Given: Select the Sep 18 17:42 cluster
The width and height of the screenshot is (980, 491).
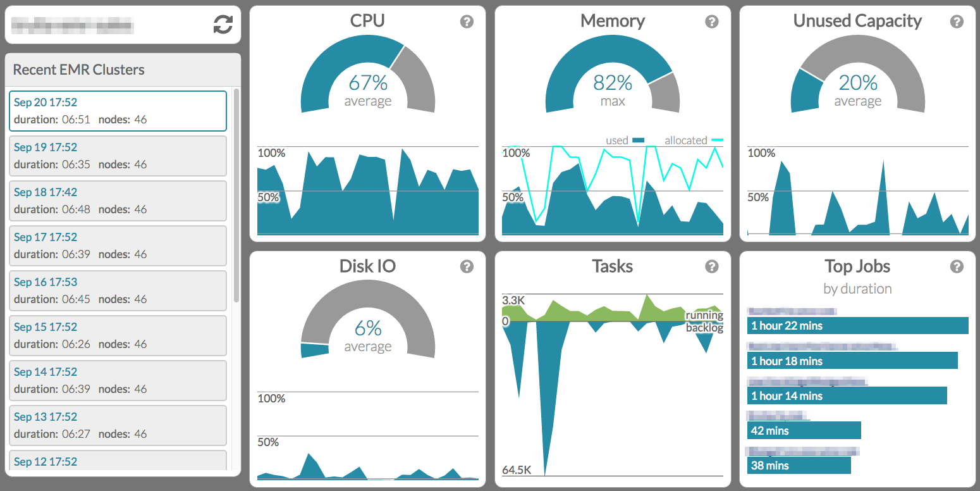Looking at the screenshot, I should 118,201.
